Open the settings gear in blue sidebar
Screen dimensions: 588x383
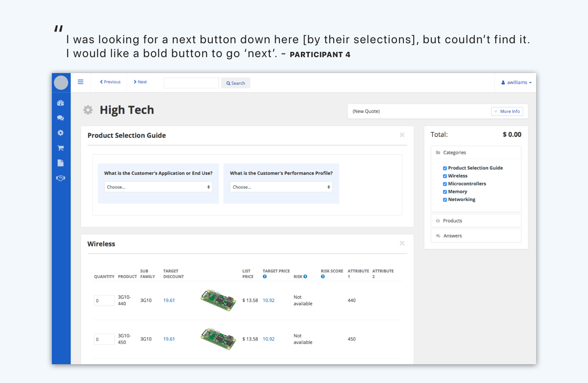(x=60, y=133)
